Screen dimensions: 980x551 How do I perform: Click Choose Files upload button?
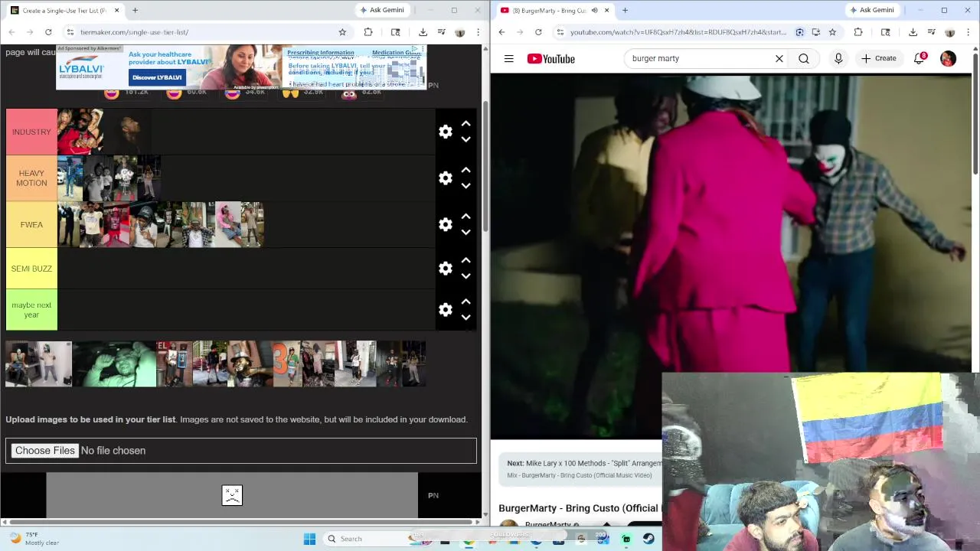(45, 451)
